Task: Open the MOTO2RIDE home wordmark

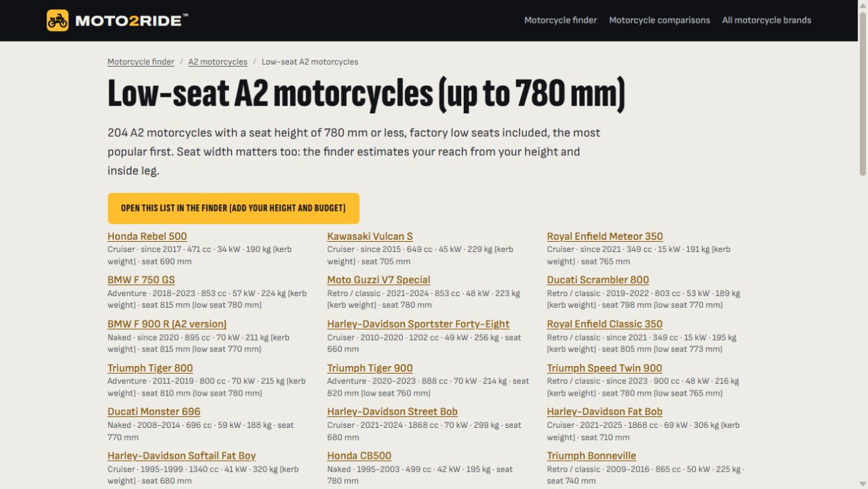Action: click(131, 21)
